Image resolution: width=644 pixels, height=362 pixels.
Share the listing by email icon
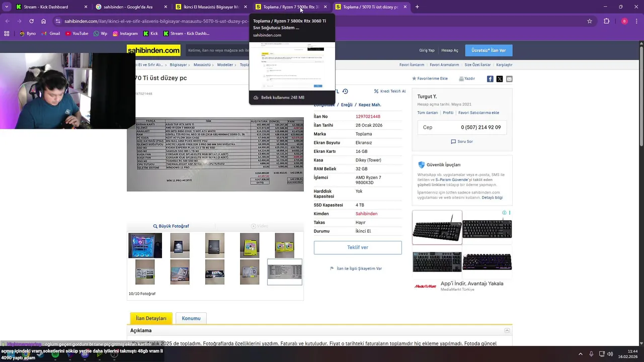tap(509, 79)
